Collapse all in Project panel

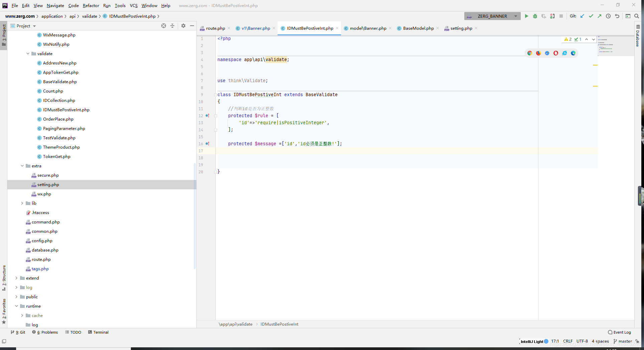coord(172,26)
